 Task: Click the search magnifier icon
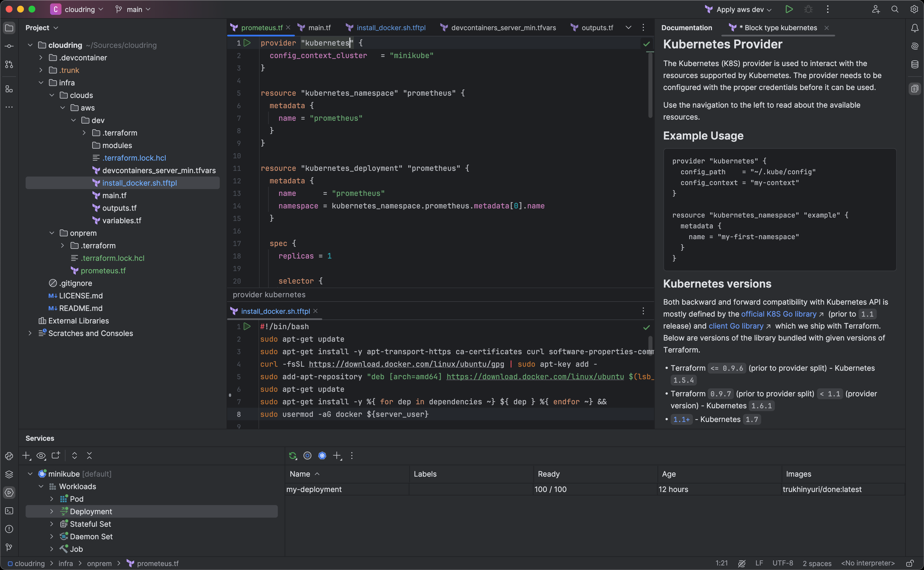point(895,9)
